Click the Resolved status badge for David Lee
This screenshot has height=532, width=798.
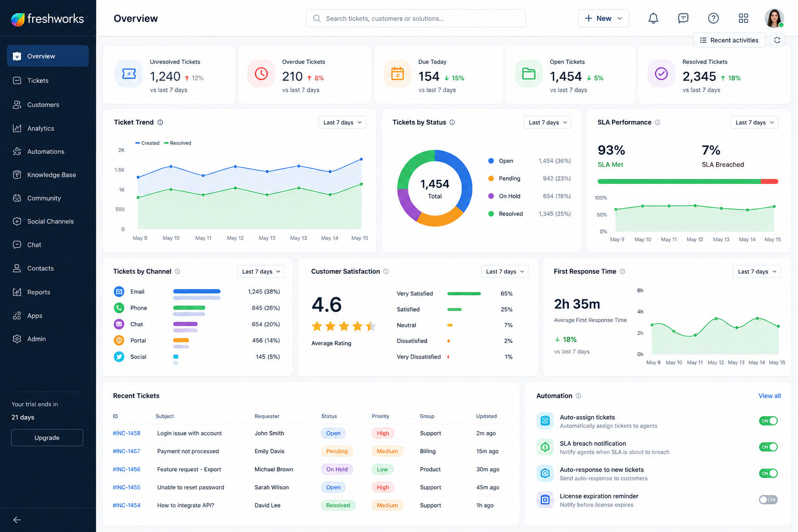(338, 506)
